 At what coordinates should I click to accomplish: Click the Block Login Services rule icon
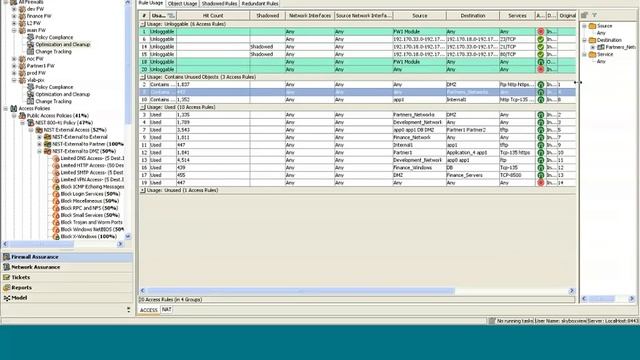coord(56,194)
